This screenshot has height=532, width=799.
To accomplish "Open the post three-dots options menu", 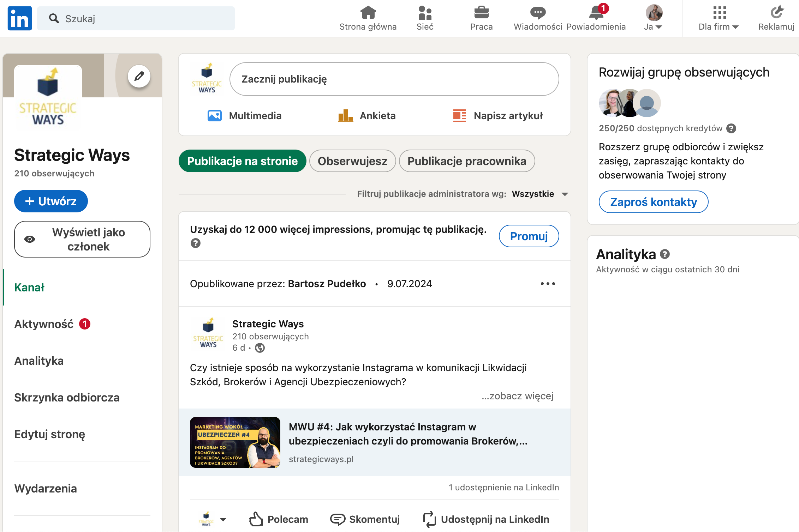I will pyautogui.click(x=548, y=284).
